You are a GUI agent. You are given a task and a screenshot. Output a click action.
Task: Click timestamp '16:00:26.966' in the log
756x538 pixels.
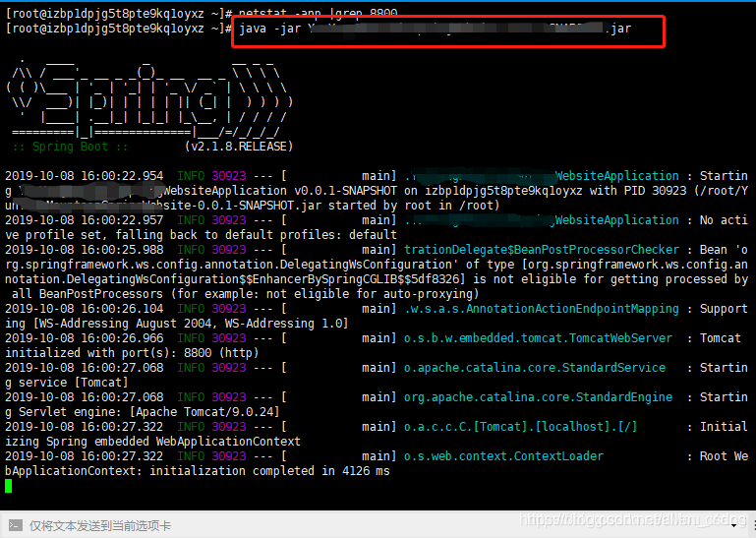pyautogui.click(x=122, y=337)
